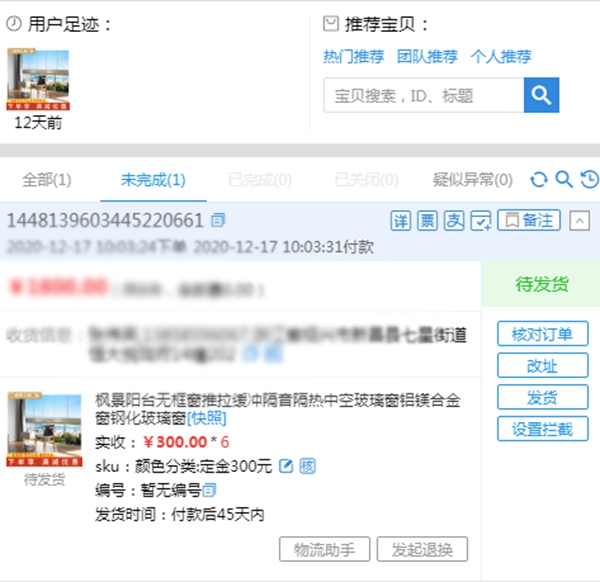Open the 已关闭(0) tab
This screenshot has width=600, height=582.
(x=366, y=179)
